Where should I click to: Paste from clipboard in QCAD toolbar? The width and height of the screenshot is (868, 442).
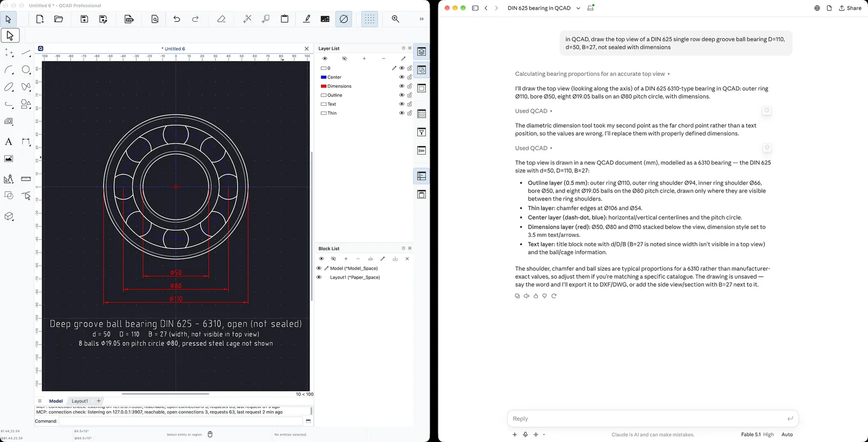(x=284, y=19)
